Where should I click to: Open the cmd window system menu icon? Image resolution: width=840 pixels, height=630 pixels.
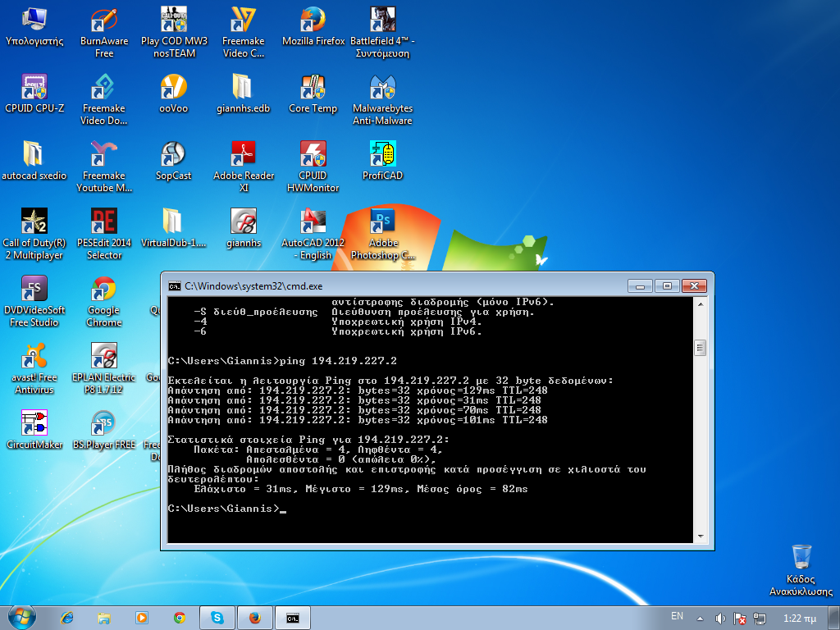coord(174,286)
